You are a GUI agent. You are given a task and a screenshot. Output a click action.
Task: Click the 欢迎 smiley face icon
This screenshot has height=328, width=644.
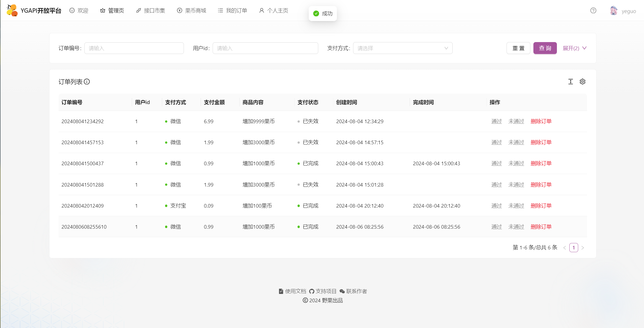coord(72,10)
